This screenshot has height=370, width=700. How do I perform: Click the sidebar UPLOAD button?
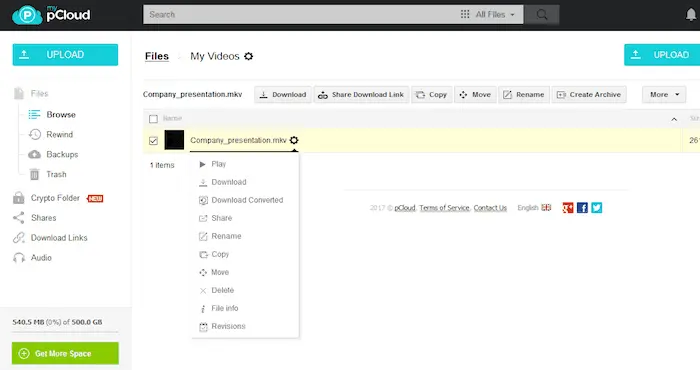(x=65, y=54)
